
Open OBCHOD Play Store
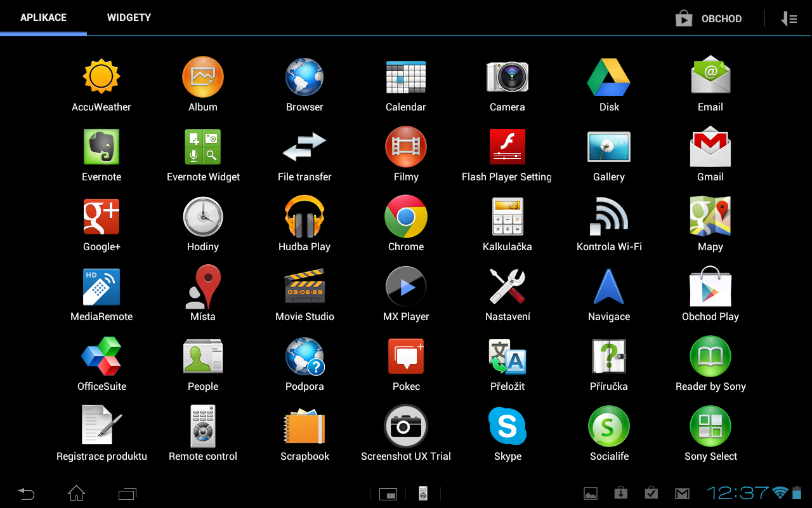(x=709, y=18)
